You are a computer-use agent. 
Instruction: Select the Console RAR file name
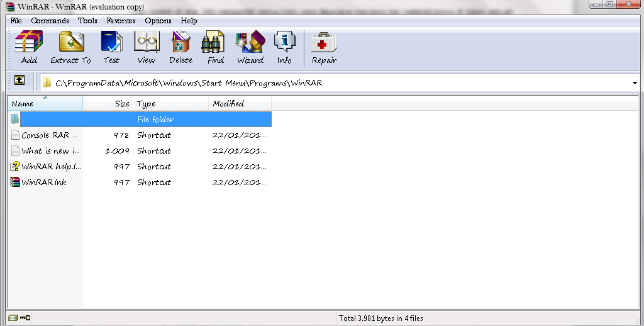[x=50, y=135]
